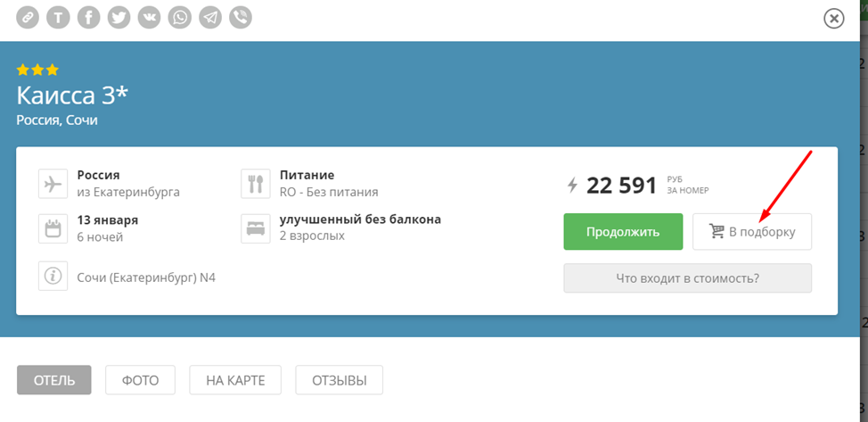The width and height of the screenshot is (868, 422).
Task: Share the hotel on Facebook
Action: [x=88, y=17]
